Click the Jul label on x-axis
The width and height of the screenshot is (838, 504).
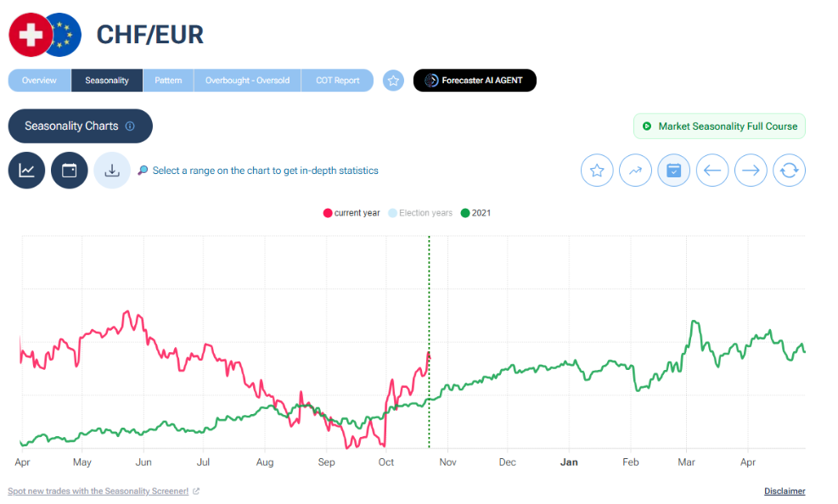click(203, 462)
